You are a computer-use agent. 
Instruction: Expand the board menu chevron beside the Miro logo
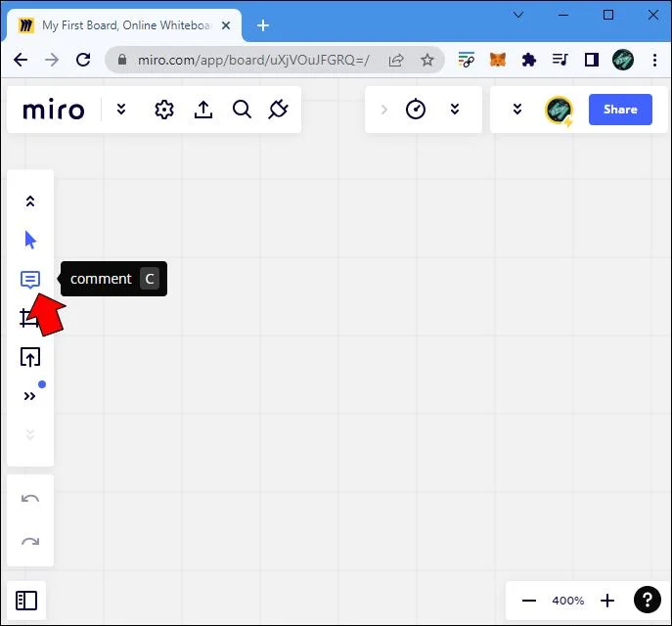121,110
